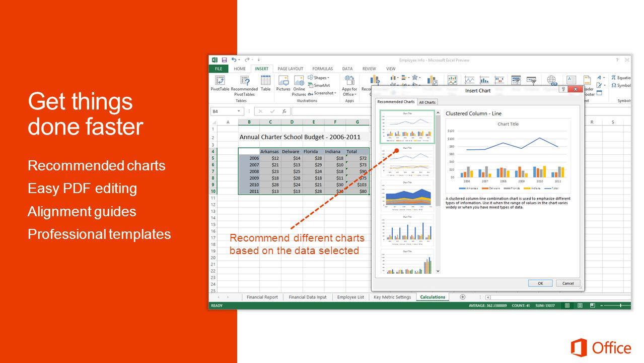
Task: Open the FILE tab
Action: point(218,69)
